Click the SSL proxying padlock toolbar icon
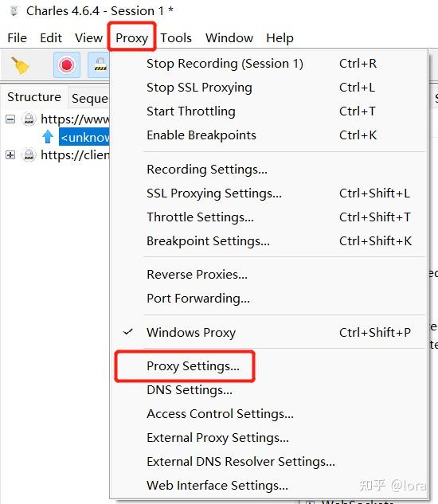Screen dimensions: 438x504 click(100, 65)
